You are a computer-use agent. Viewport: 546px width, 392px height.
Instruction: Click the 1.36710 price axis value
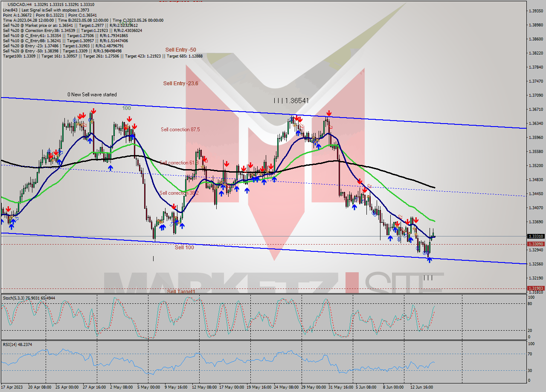pos(535,109)
